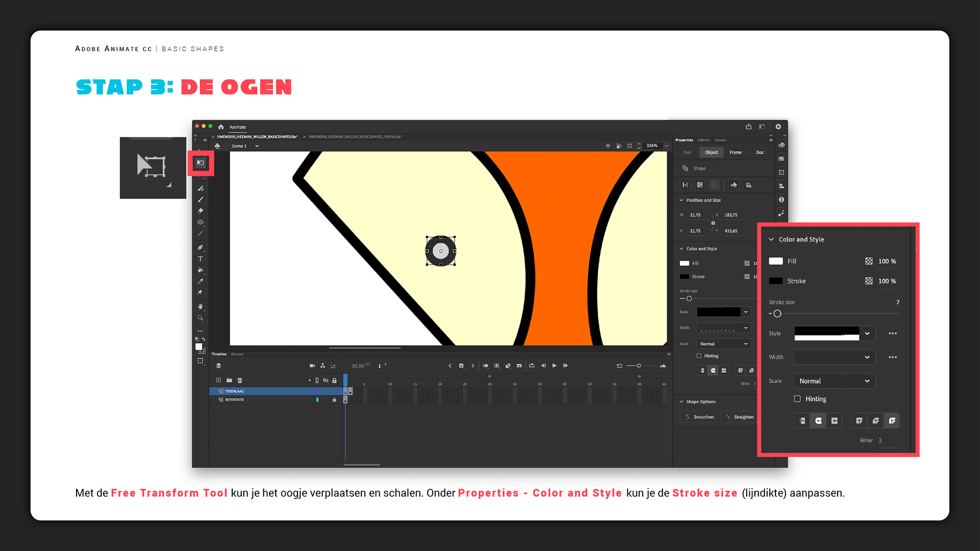Image resolution: width=980 pixels, height=551 pixels.
Task: Delete layer using trash icon
Action: tap(240, 380)
